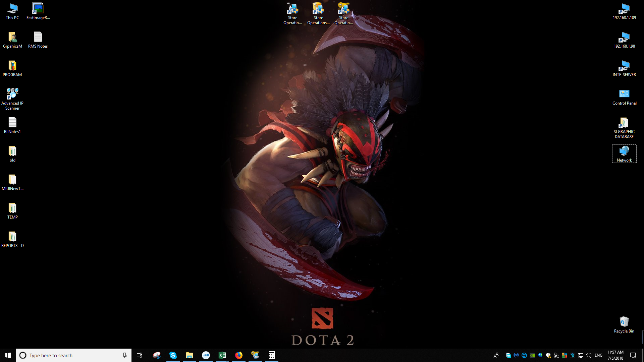The width and height of the screenshot is (644, 362).
Task: Select the Recycle Bin icon
Action: pyautogui.click(x=624, y=325)
